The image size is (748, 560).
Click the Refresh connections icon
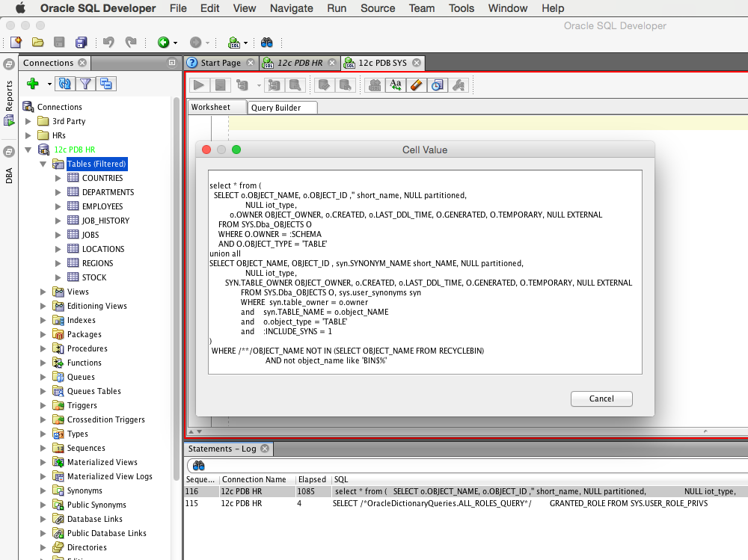(x=65, y=84)
